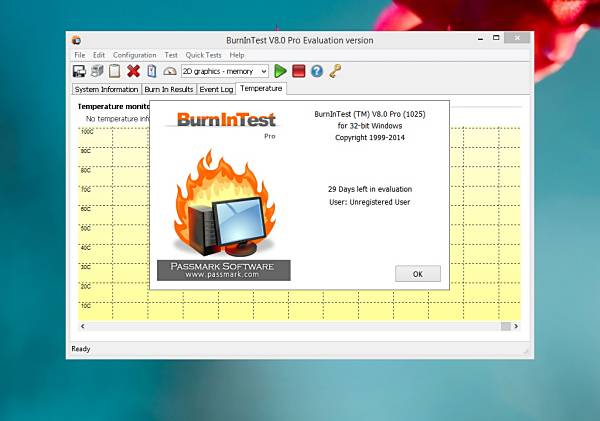Click the print results printer icon
The width and height of the screenshot is (600, 421).
point(97,71)
